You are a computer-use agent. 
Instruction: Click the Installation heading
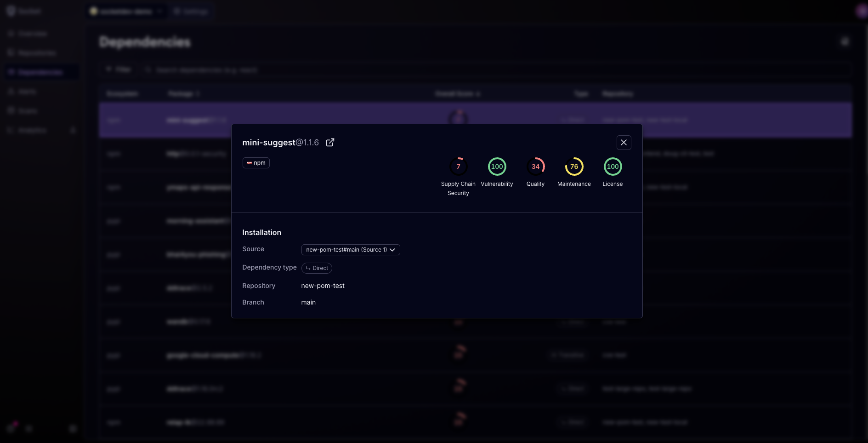(x=261, y=233)
